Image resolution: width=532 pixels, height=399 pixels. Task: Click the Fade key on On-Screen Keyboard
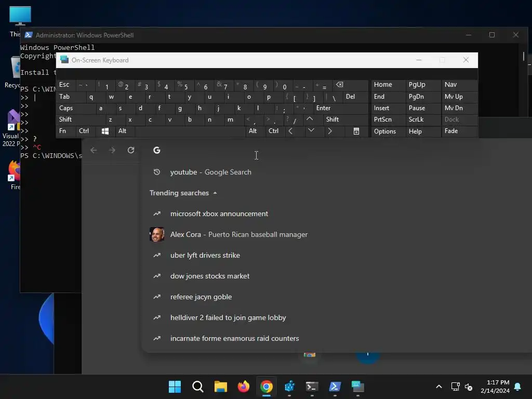[x=459, y=131]
